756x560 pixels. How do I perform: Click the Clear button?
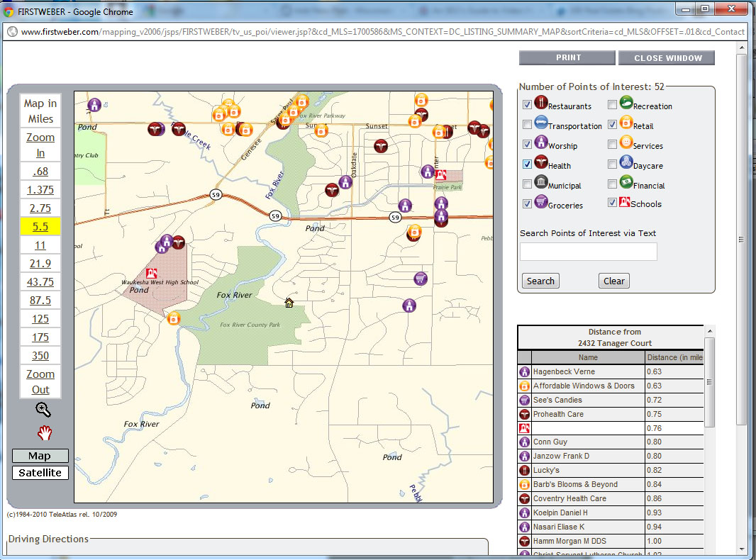click(x=613, y=281)
